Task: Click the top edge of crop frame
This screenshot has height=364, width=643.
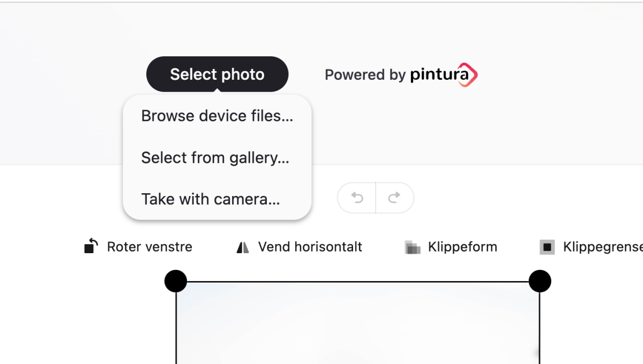Action: pos(357,282)
